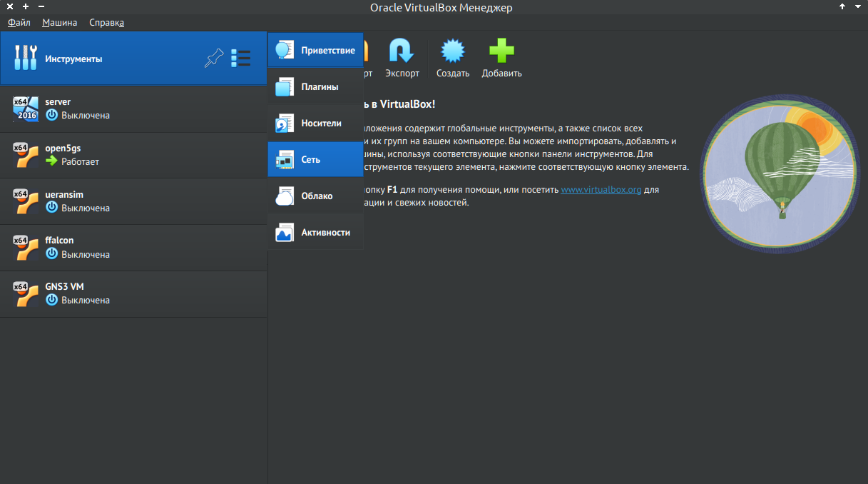Select the "open5gs" machine name
Image resolution: width=868 pixels, height=484 pixels.
tap(63, 148)
